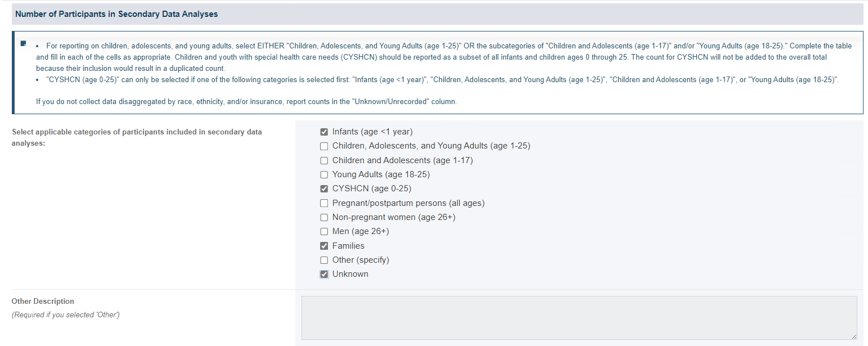Image resolution: width=868 pixels, height=346 pixels.
Task: Click the Infants (age <1 year) label
Action: tap(372, 132)
